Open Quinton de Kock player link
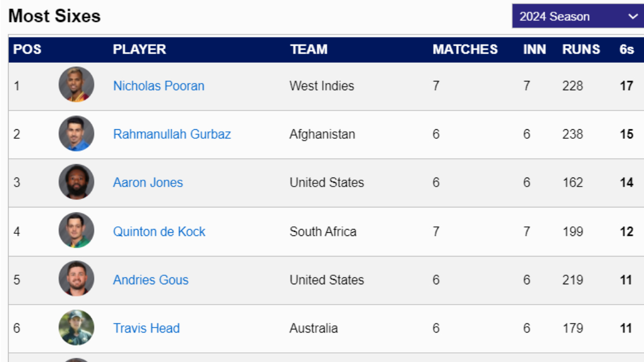 [159, 232]
